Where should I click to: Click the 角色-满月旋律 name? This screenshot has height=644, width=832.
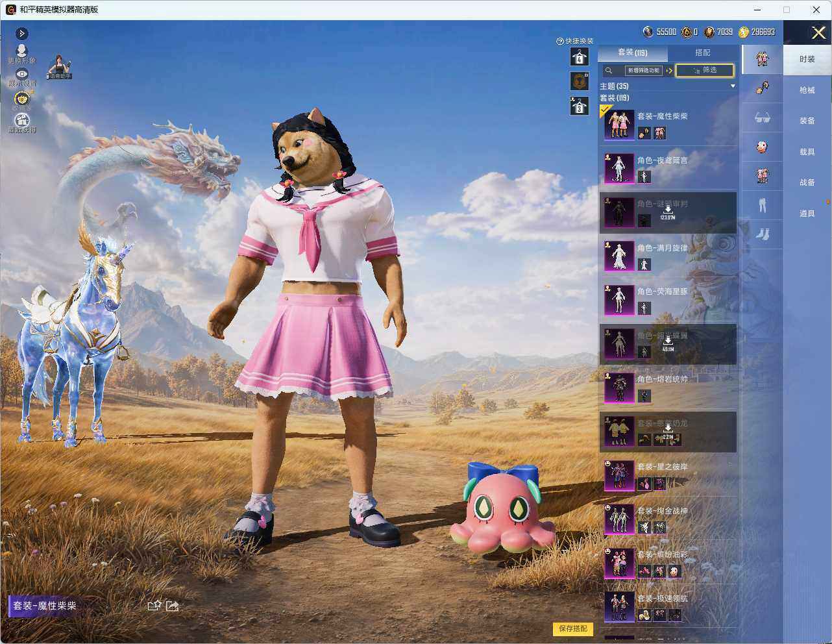pos(663,248)
